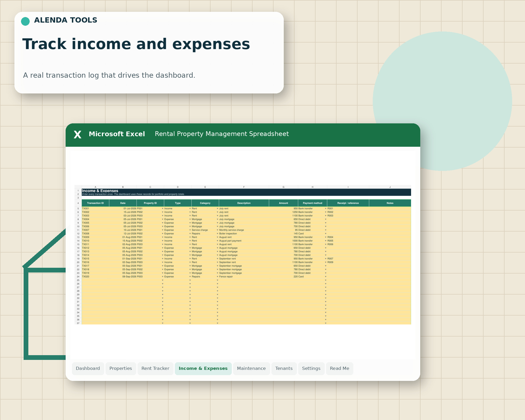Open the Dashboard sheet tab

tap(88, 369)
